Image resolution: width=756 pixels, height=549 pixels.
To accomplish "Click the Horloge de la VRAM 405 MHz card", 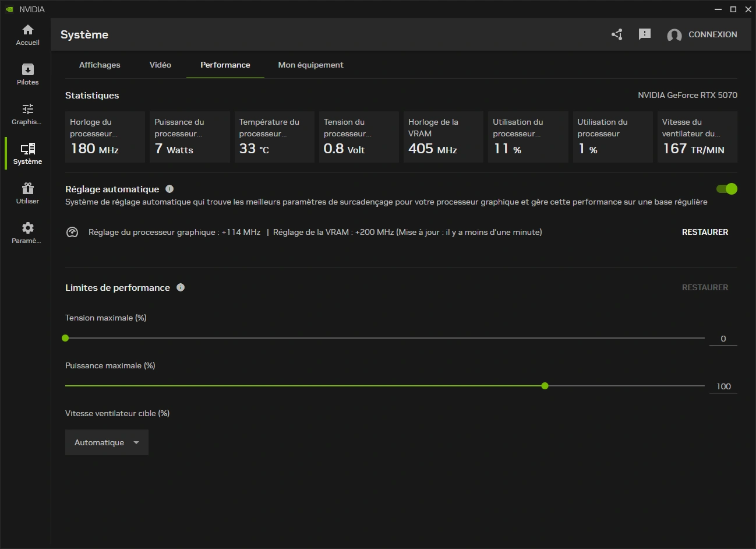I will (x=443, y=137).
